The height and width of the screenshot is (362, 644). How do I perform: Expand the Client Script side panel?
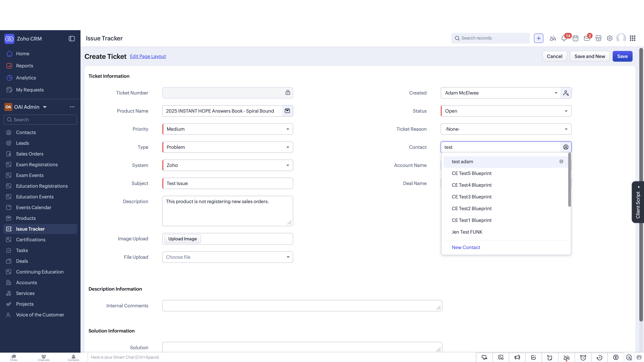638,202
